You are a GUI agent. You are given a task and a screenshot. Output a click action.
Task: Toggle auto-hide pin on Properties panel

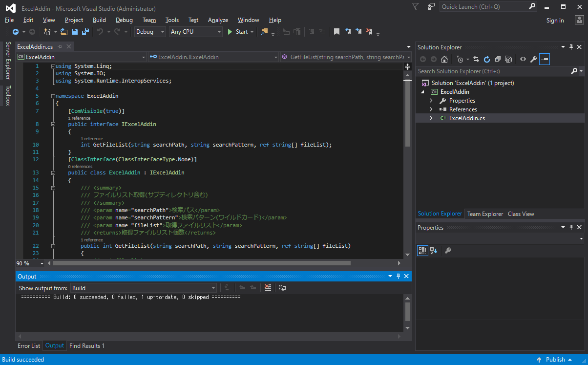point(571,227)
